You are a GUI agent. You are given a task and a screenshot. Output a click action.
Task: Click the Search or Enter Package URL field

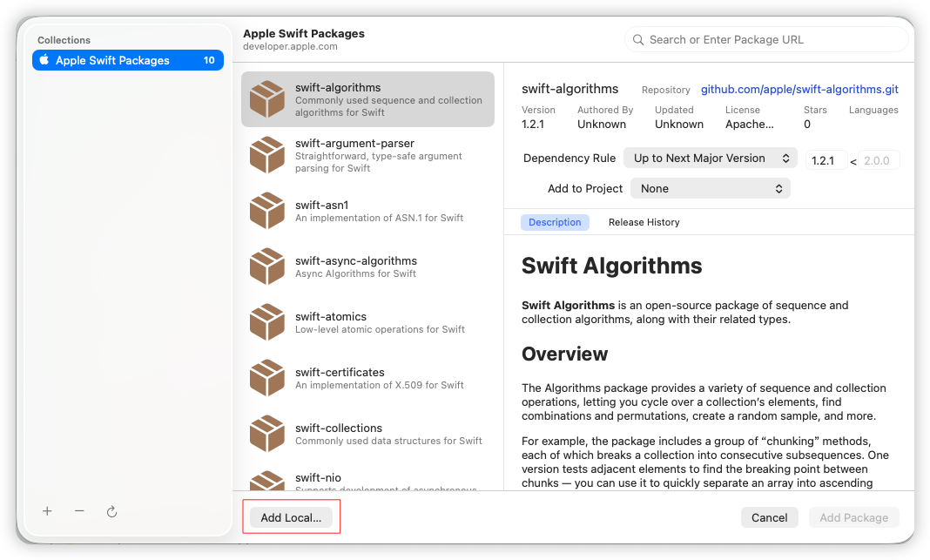pos(766,40)
